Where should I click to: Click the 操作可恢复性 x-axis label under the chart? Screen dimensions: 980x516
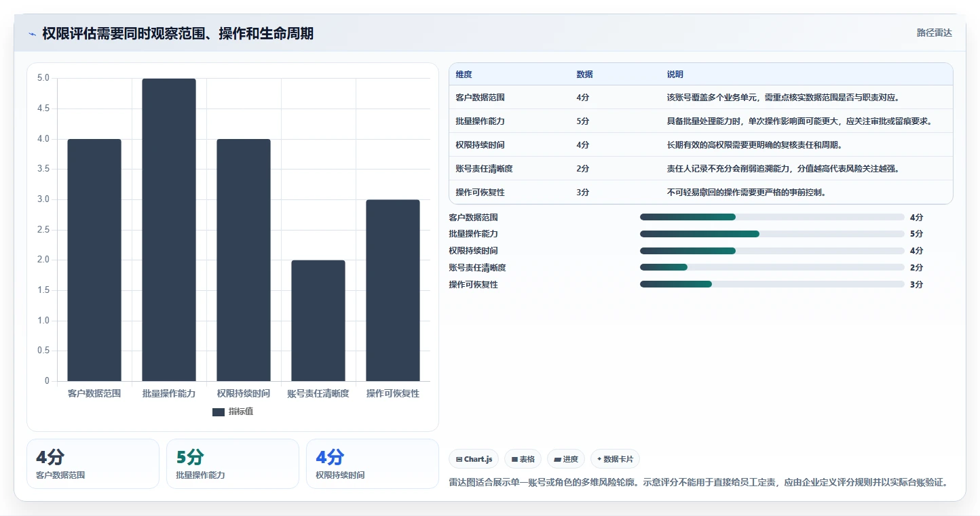click(x=393, y=393)
